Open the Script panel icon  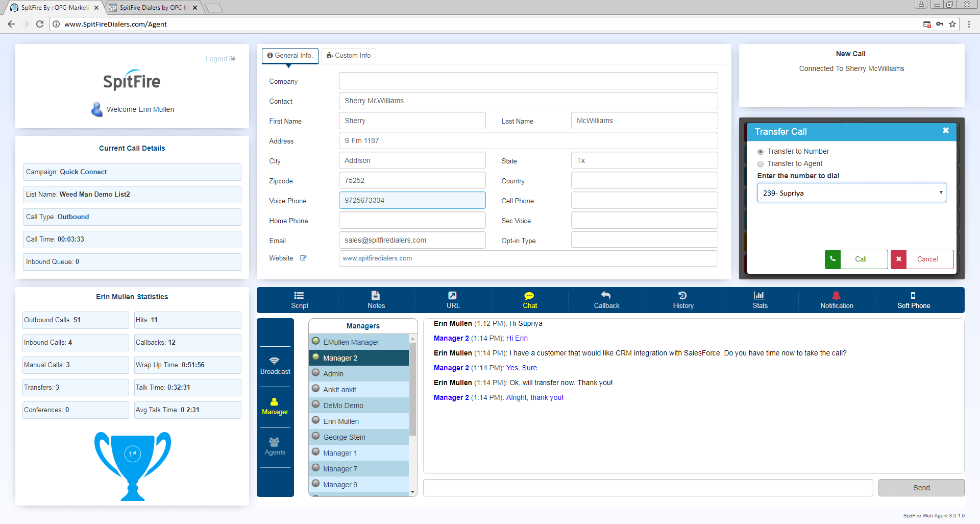[x=299, y=295]
